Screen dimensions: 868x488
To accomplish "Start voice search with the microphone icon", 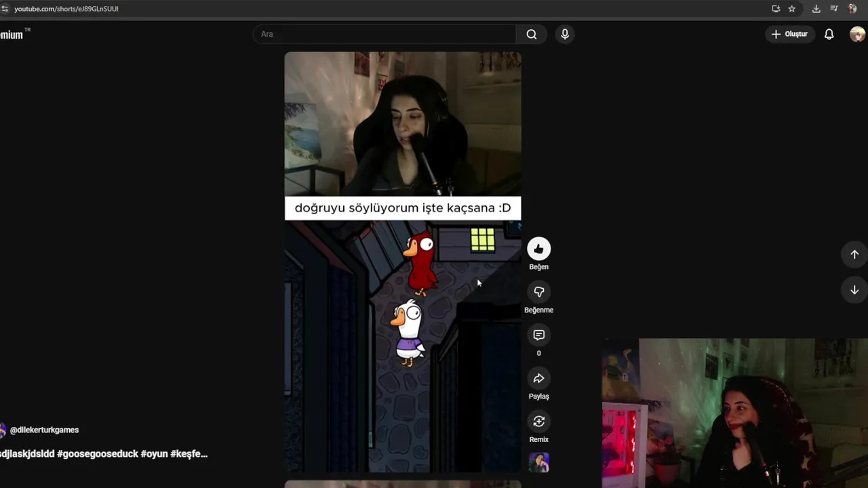I will tap(565, 34).
